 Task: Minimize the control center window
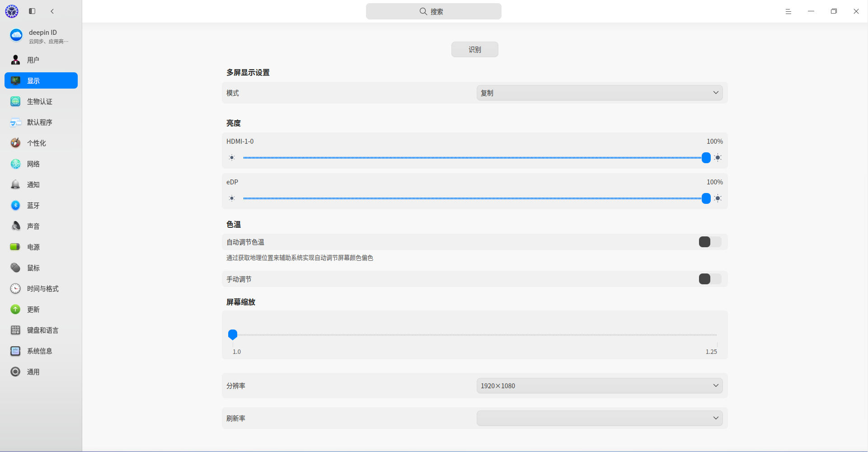coord(811,11)
